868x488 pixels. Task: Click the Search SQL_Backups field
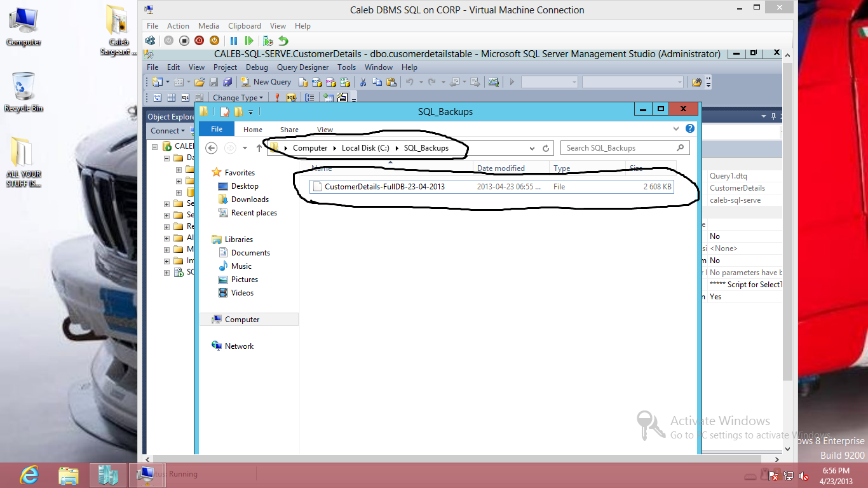(x=625, y=148)
